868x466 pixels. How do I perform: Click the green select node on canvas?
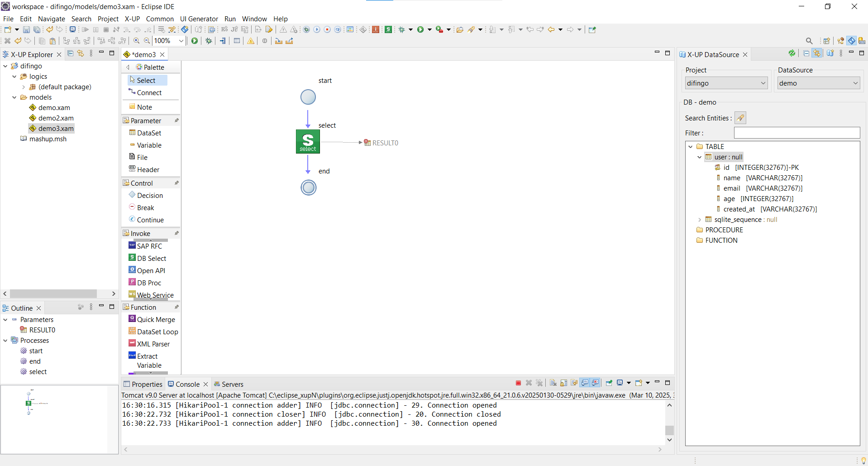pos(308,141)
